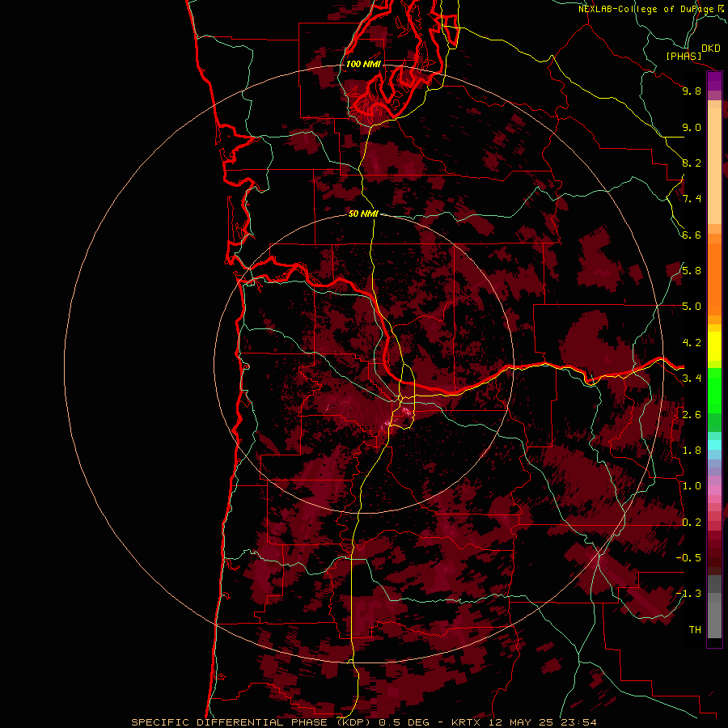The width and height of the screenshot is (728, 728).
Task: Click the 100 NMI range ring label
Action: (363, 64)
